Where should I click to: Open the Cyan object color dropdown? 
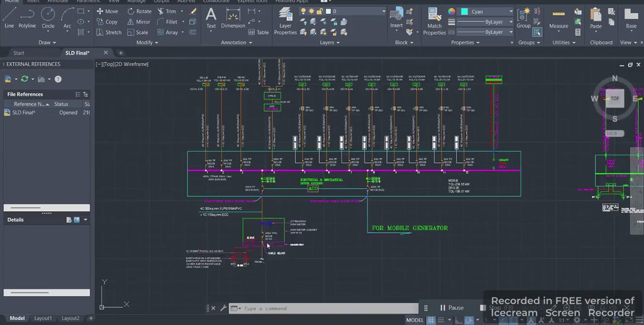pyautogui.click(x=486, y=11)
